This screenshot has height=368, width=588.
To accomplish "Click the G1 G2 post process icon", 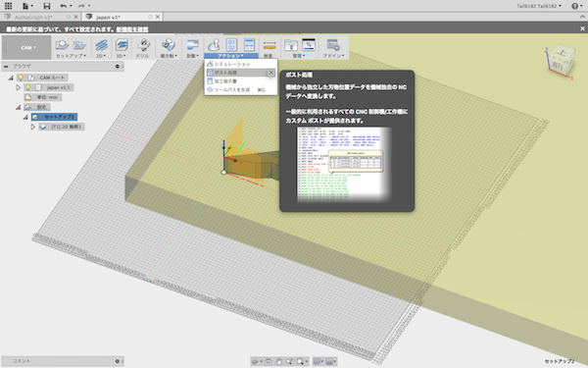I will click(x=231, y=45).
